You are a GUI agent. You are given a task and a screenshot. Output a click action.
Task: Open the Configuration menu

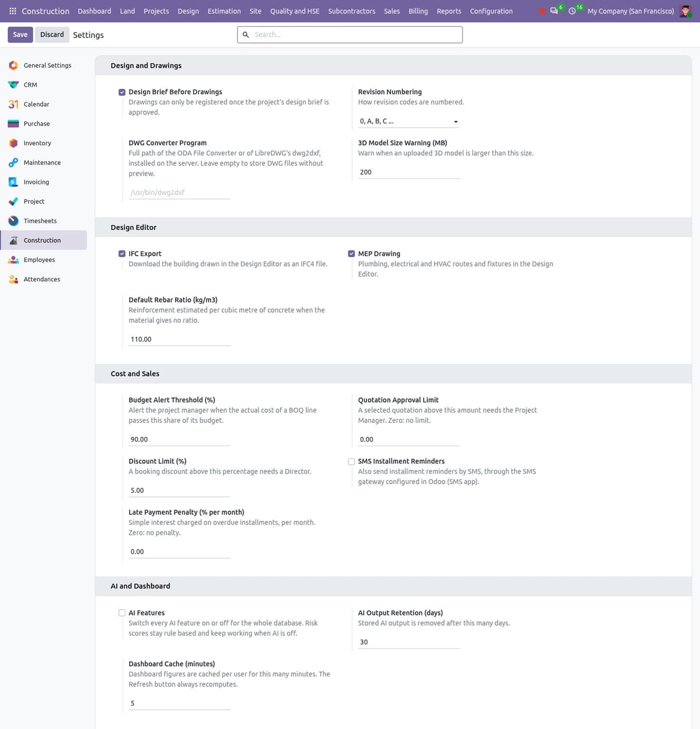491,11
